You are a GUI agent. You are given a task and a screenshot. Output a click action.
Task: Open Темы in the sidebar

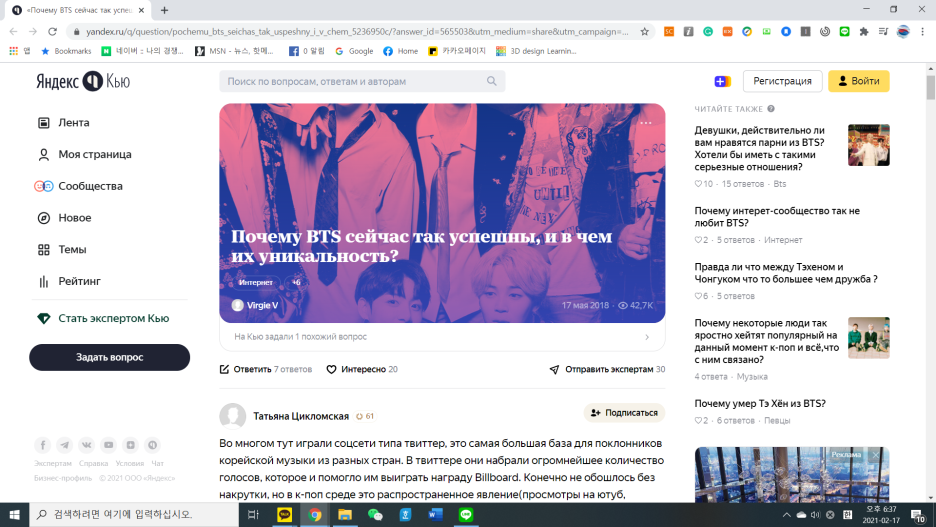coord(62,249)
